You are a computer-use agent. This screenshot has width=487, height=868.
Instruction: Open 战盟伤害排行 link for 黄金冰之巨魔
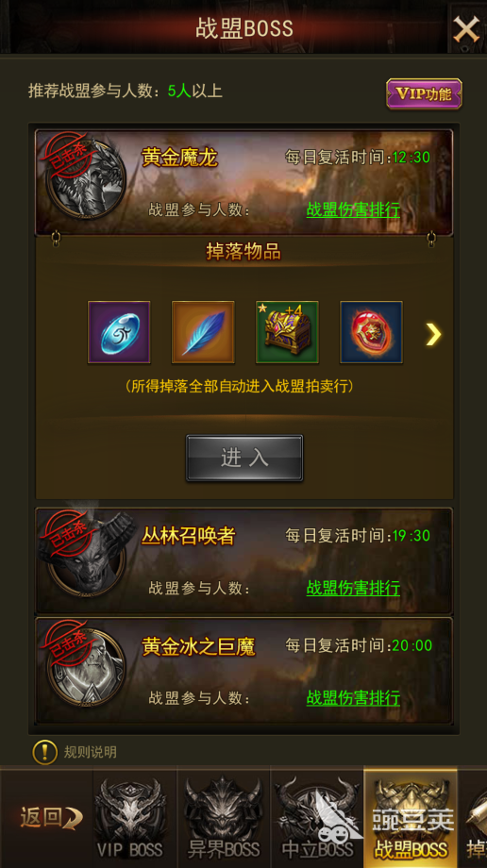[353, 698]
